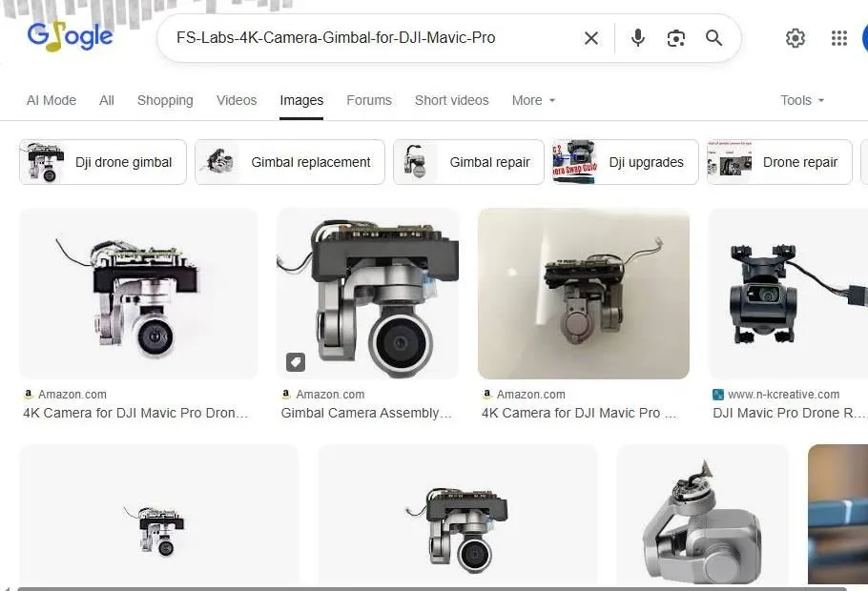868x591 pixels.
Task: Click Amazon.com source above Gimbal Camera Assembly
Action: (x=330, y=395)
